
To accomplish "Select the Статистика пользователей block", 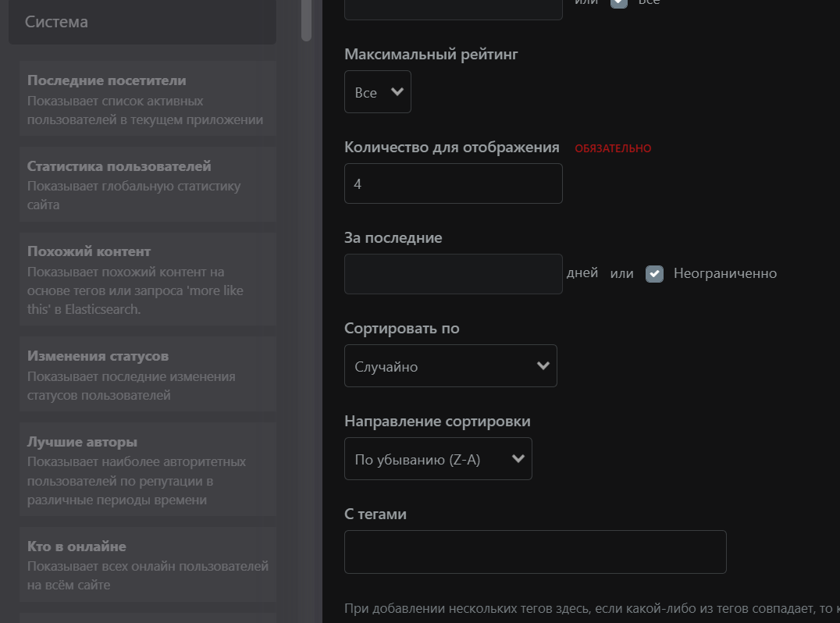I will (148, 185).
